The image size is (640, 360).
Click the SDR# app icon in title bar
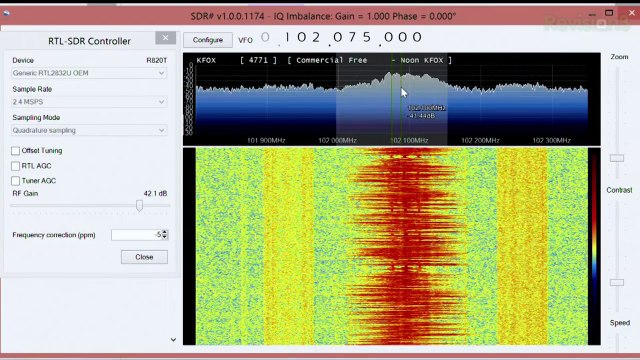[x=6, y=13]
